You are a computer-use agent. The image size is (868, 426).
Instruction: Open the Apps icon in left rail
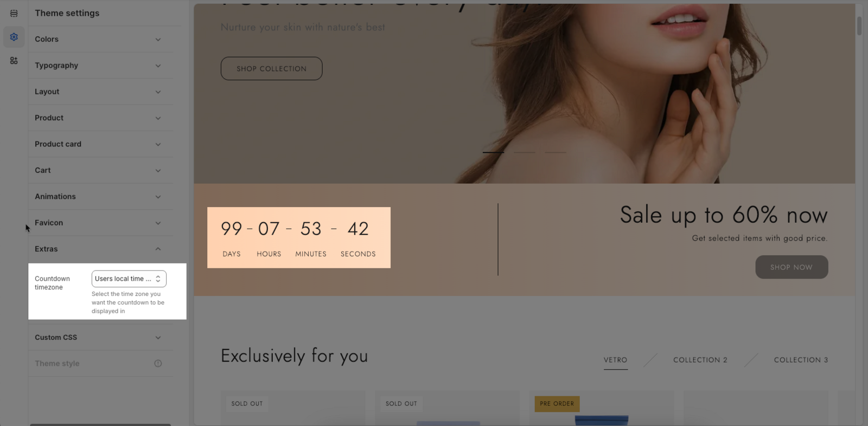pos(14,61)
